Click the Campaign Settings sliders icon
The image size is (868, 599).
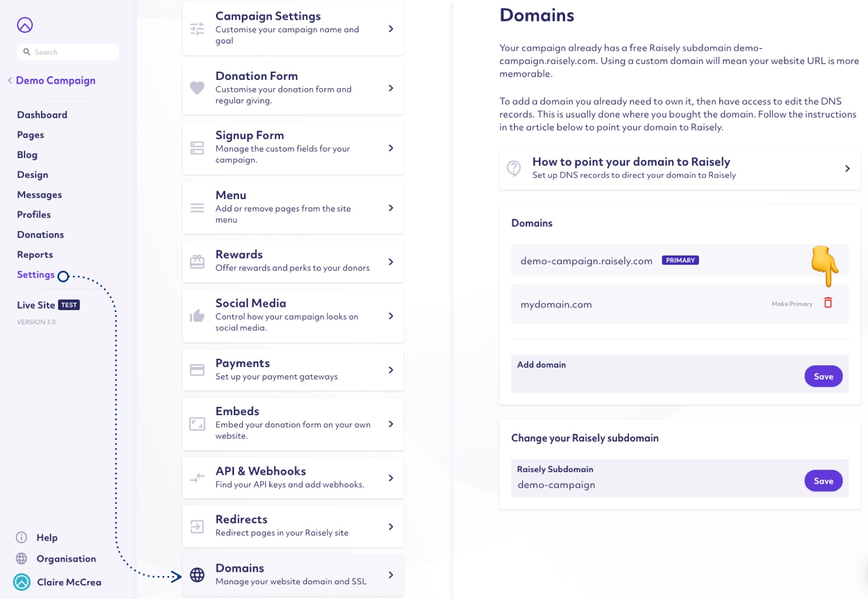pos(197,28)
